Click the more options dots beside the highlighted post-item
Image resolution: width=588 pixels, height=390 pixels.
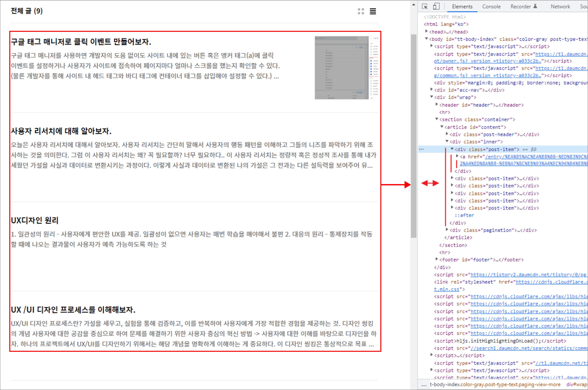tap(422, 149)
